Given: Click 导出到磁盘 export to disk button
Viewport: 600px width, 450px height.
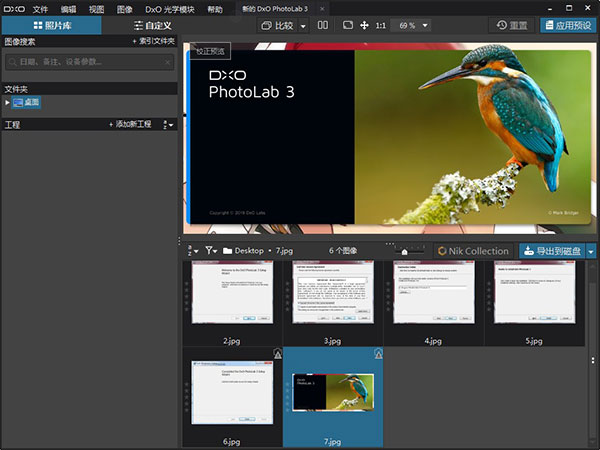Looking at the screenshot, I should [551, 250].
